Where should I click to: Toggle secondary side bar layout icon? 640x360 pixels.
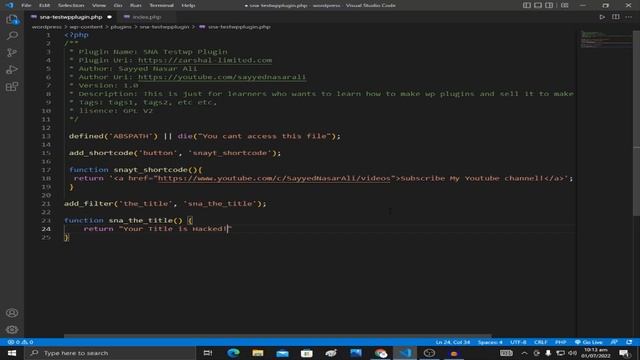tap(549, 5)
